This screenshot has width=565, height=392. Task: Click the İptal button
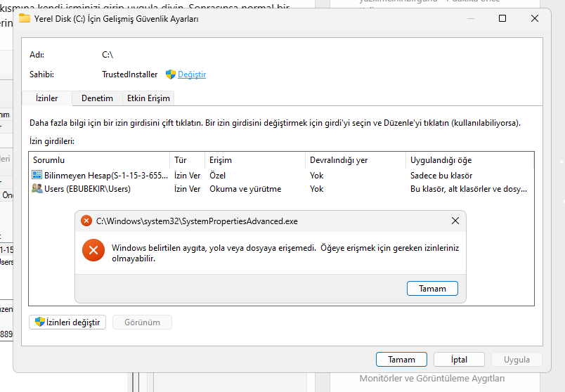point(459,360)
